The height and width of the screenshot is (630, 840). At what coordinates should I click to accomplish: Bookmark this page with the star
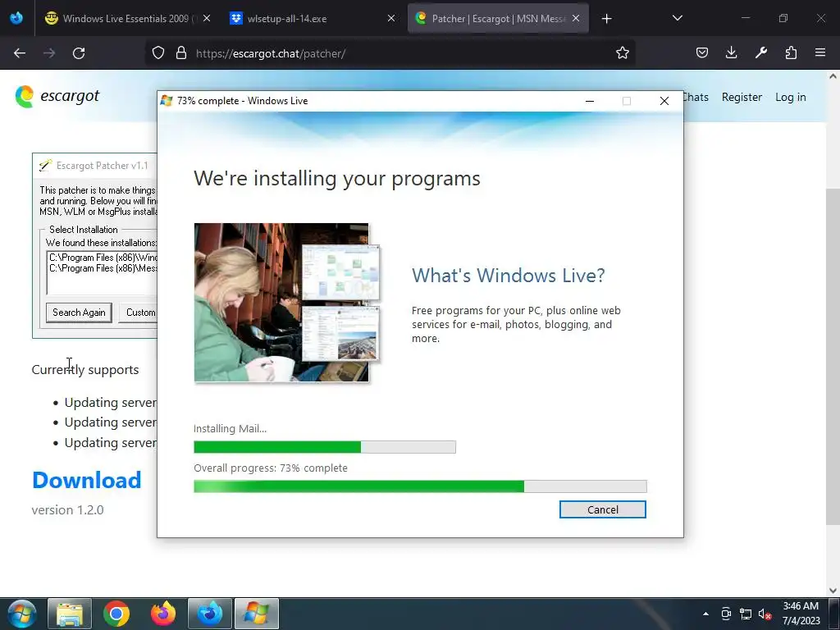622,53
